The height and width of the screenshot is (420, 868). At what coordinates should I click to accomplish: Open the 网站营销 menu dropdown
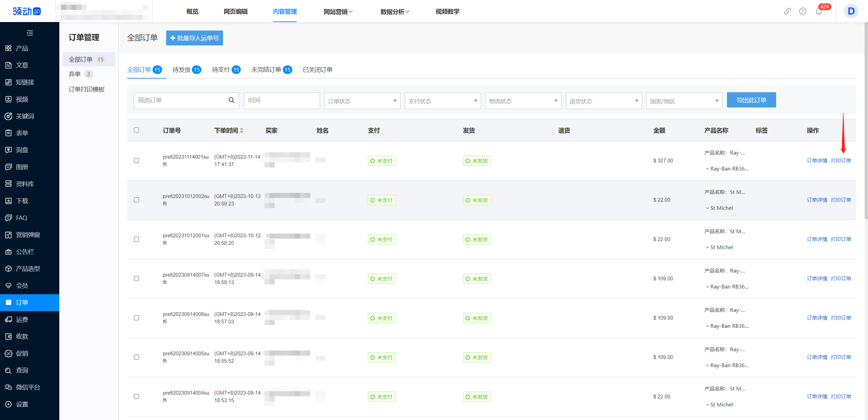click(x=338, y=12)
